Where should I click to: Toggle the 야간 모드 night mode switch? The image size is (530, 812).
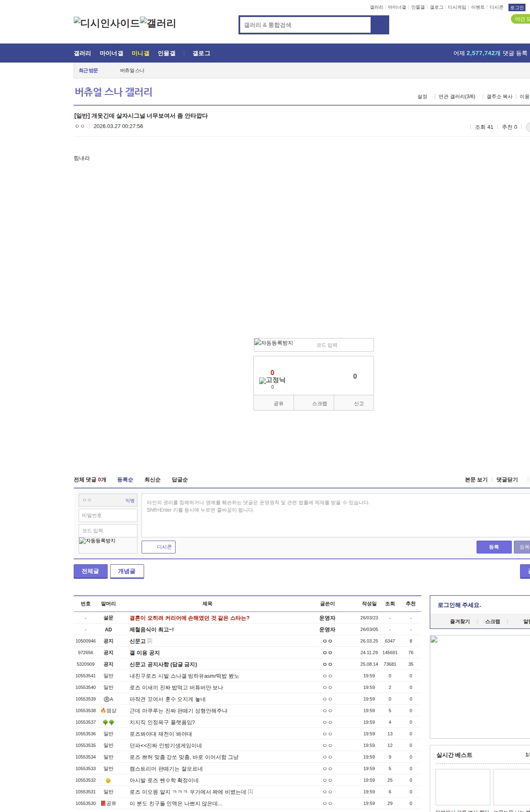tap(521, 19)
